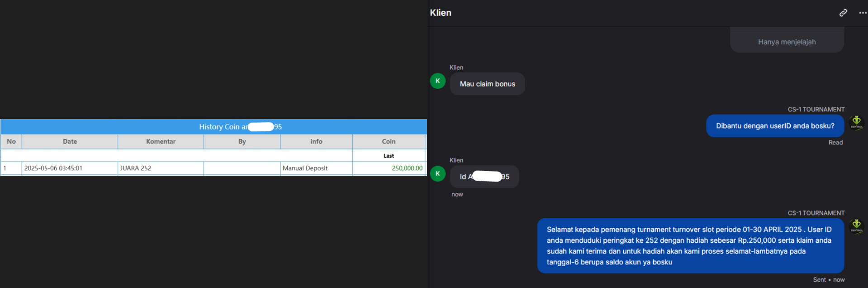Click the upper 'CS-1 TOURNAMENT' sender label
The width and height of the screenshot is (868, 288).
816,110
